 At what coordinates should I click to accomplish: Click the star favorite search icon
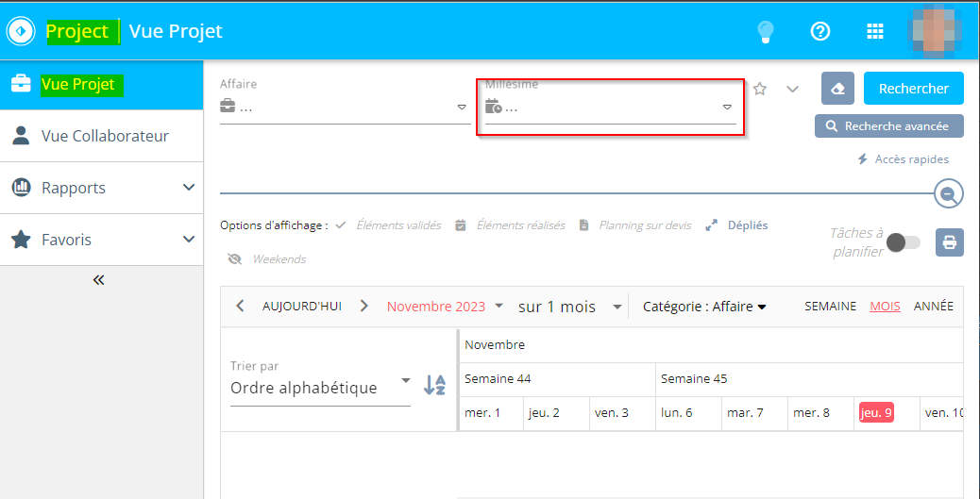(x=759, y=89)
